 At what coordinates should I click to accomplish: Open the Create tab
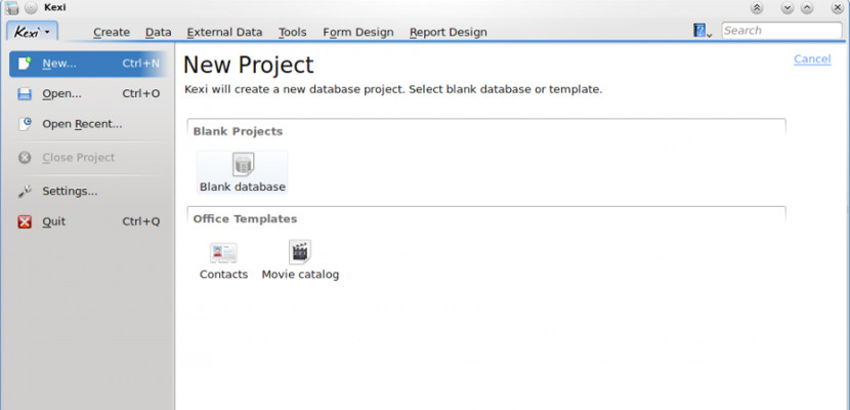point(111,32)
